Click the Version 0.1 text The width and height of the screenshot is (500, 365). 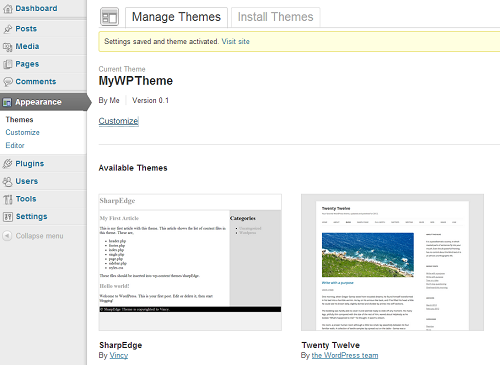[150, 100]
